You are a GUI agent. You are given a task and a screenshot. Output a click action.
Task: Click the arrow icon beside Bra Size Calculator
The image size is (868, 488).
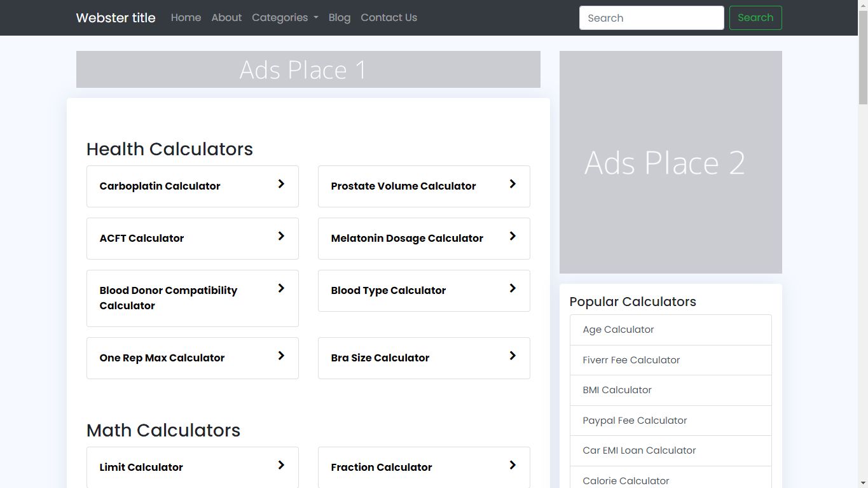tap(513, 356)
